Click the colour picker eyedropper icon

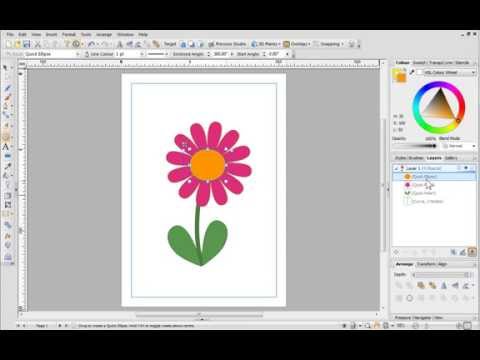(412, 72)
